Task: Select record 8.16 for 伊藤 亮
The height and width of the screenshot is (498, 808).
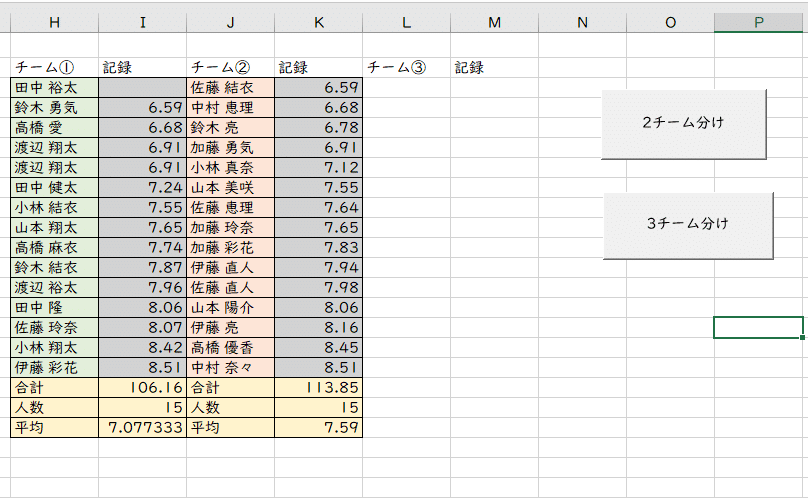Action: (318, 328)
